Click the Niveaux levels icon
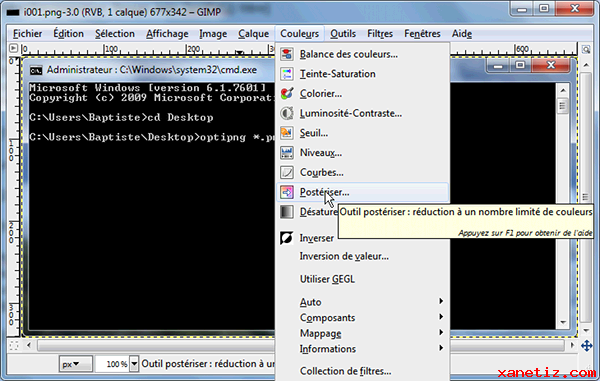Viewport: 600px width, 381px height. [287, 153]
